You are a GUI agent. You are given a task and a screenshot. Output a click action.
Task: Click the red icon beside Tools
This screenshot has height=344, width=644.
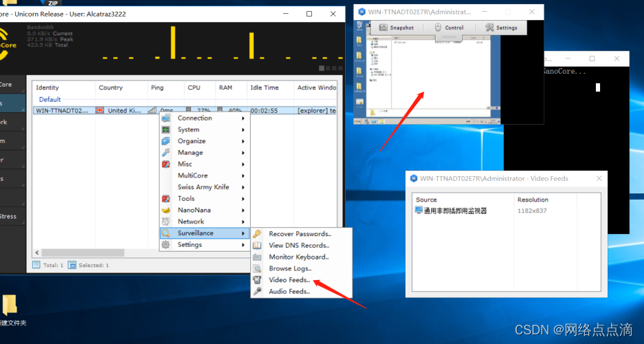click(x=166, y=199)
